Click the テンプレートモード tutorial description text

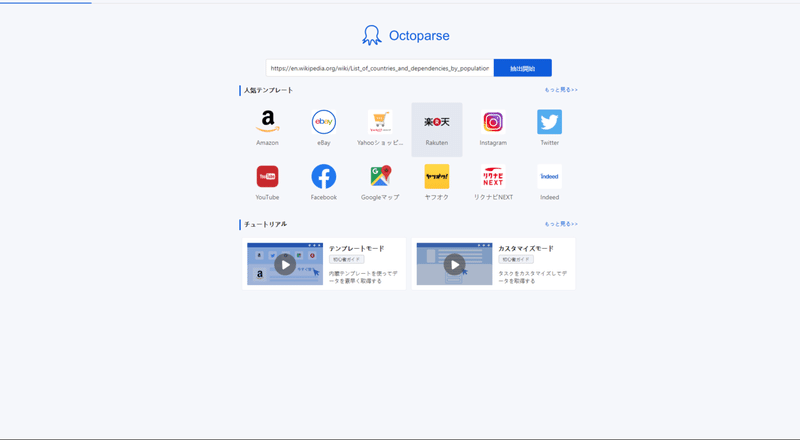coord(363,277)
